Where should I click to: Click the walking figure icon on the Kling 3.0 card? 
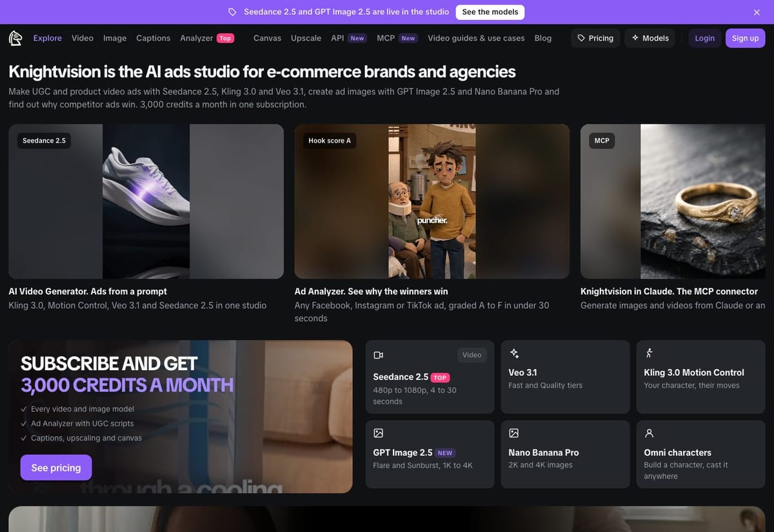click(x=650, y=353)
